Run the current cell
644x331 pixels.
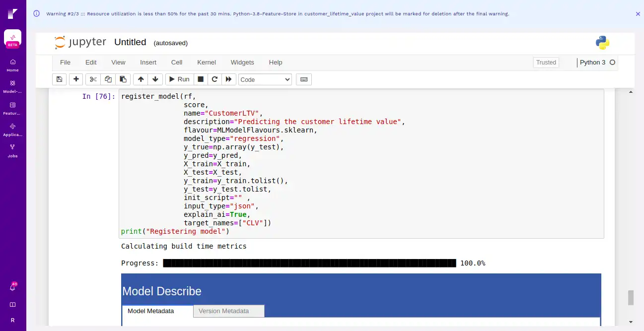179,79
